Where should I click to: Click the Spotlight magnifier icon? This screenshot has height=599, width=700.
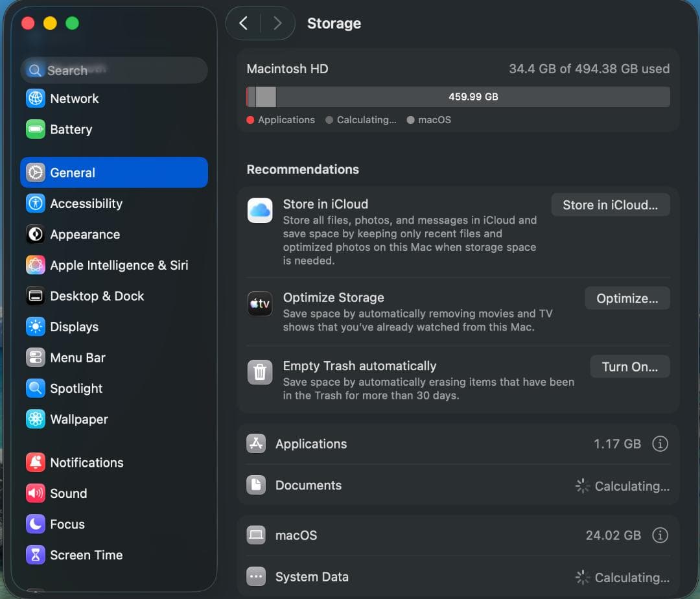[35, 388]
